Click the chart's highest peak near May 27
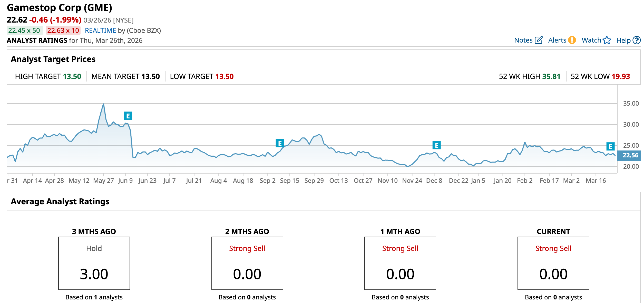644x303 pixels. tap(103, 104)
